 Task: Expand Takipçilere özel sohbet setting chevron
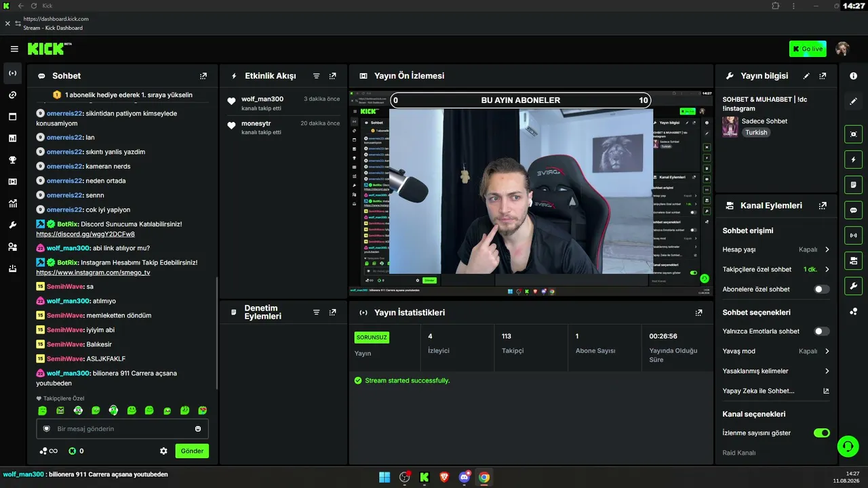[827, 269]
